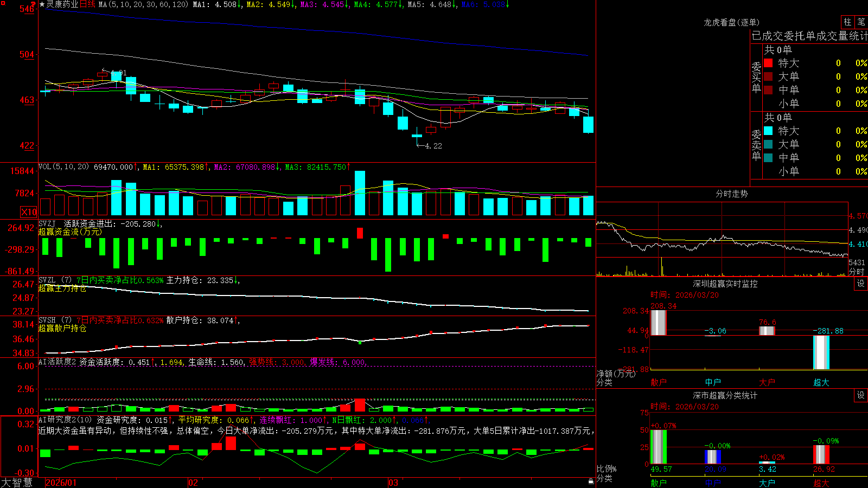Open 设 settings for 深圳超赢实时监控
This screenshot has height=488, width=868.
tap(861, 284)
